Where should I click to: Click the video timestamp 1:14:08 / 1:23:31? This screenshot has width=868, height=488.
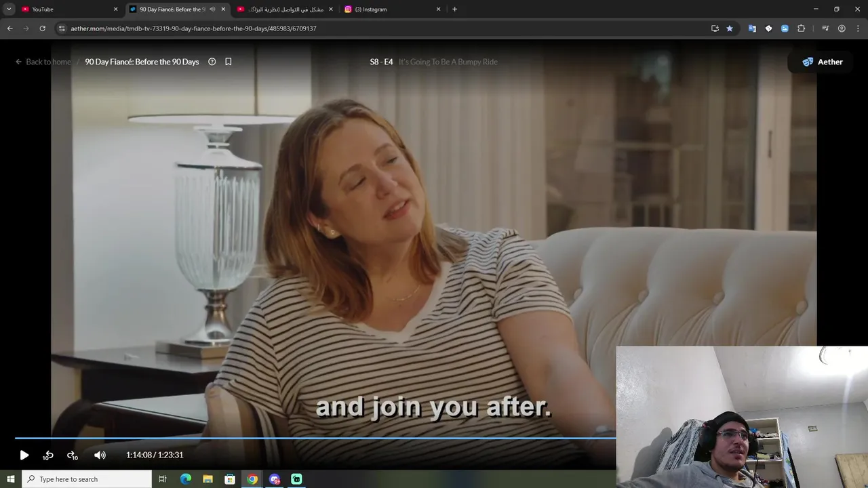pos(155,455)
